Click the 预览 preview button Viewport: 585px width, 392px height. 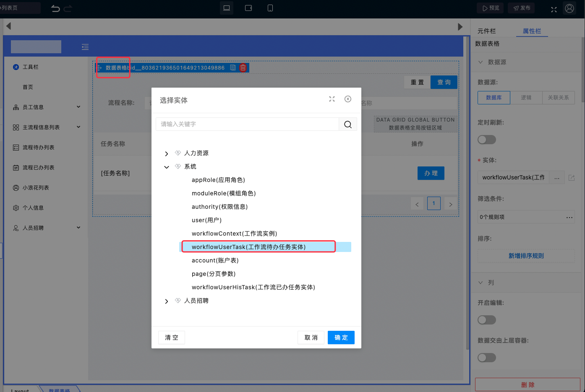click(490, 8)
